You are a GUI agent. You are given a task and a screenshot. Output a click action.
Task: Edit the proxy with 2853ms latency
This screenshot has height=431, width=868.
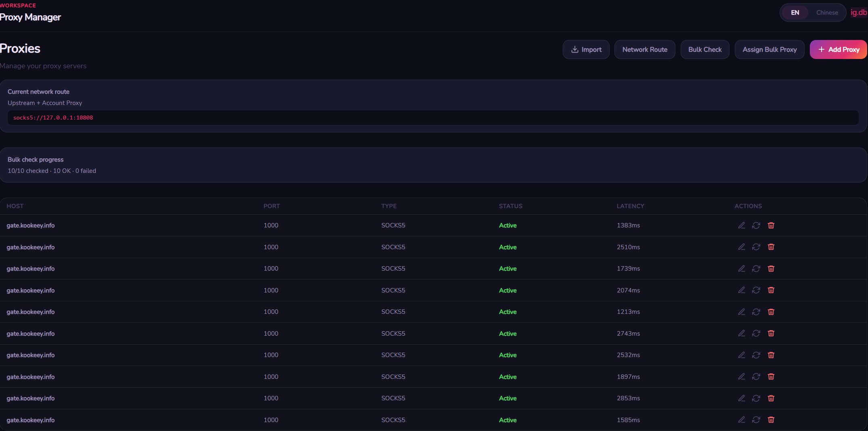(x=741, y=398)
